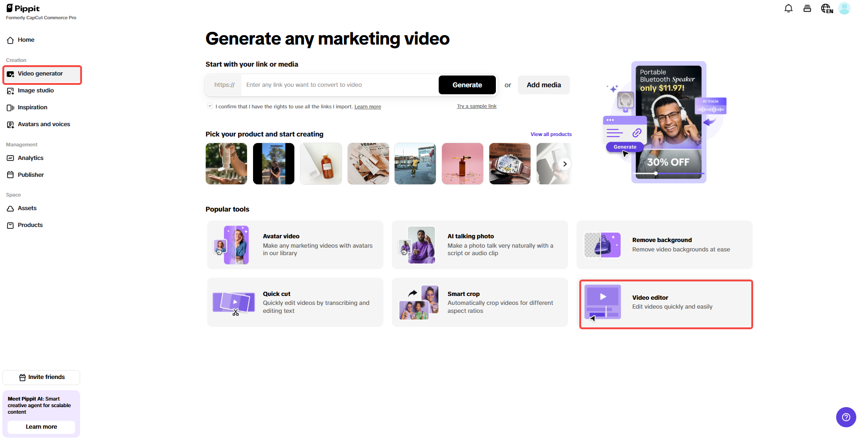Select Publisher under Management

pyautogui.click(x=30, y=174)
